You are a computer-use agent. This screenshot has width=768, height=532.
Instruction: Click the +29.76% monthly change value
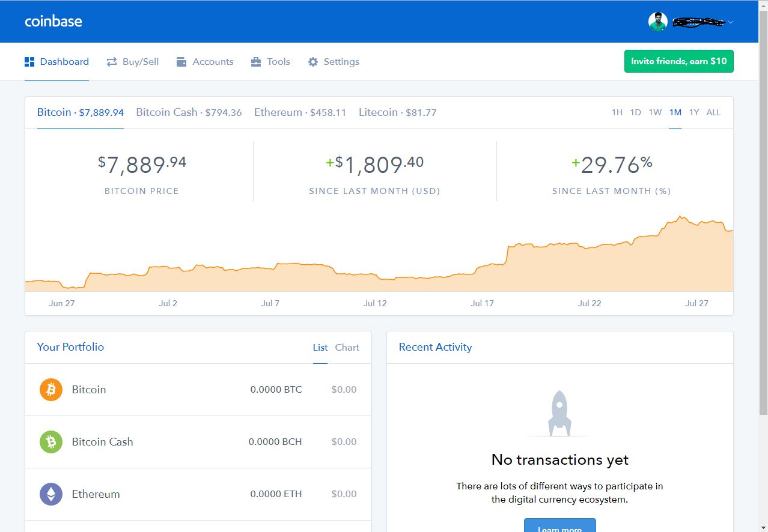612,164
